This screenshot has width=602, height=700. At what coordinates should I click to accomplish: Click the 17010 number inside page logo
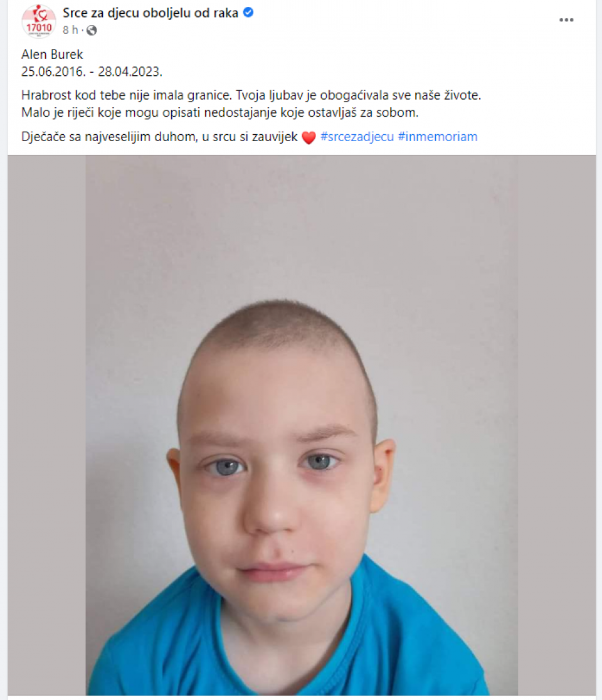pyautogui.click(x=39, y=28)
